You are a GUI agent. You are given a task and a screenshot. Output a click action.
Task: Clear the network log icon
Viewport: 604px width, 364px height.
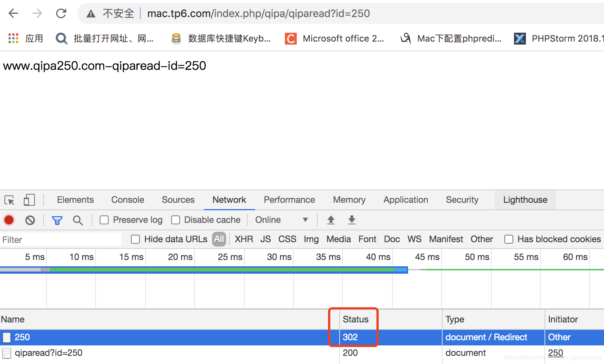tap(30, 220)
